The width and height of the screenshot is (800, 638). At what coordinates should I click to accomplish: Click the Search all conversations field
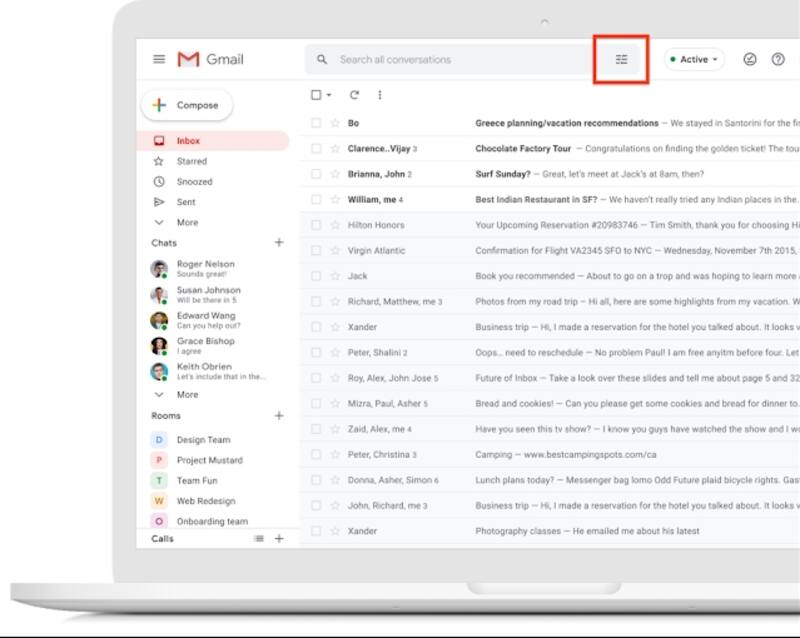click(450, 60)
